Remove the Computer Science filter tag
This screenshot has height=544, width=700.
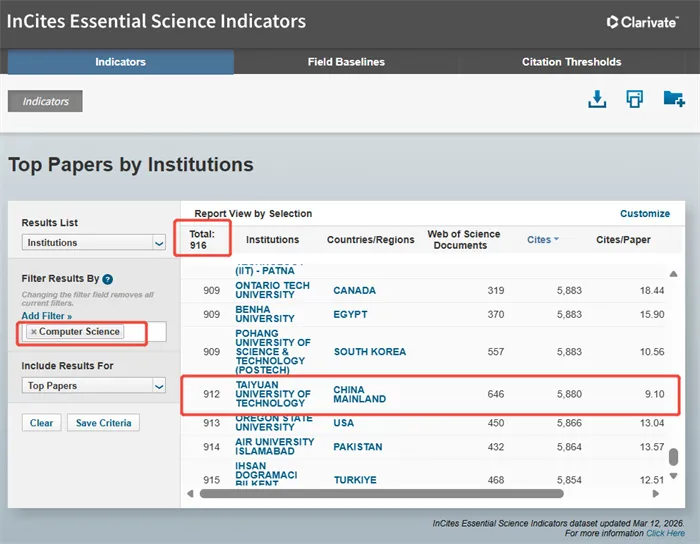[x=33, y=332]
